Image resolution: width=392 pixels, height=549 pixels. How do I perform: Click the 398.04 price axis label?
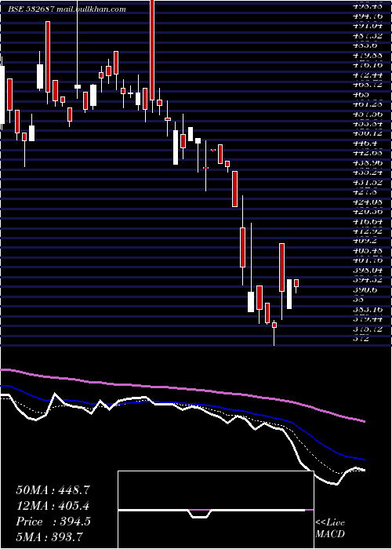pos(366,271)
